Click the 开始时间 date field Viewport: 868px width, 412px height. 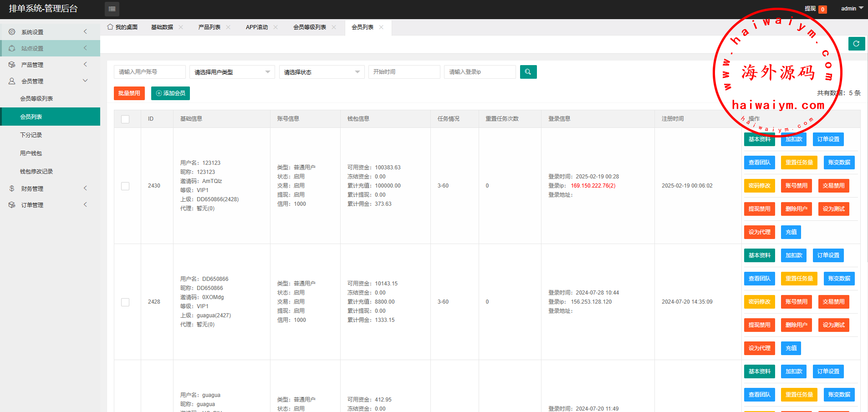pyautogui.click(x=404, y=72)
